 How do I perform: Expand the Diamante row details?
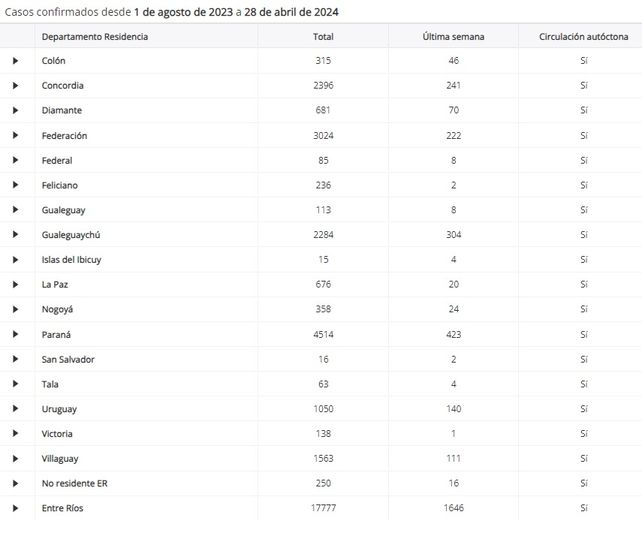point(15,111)
